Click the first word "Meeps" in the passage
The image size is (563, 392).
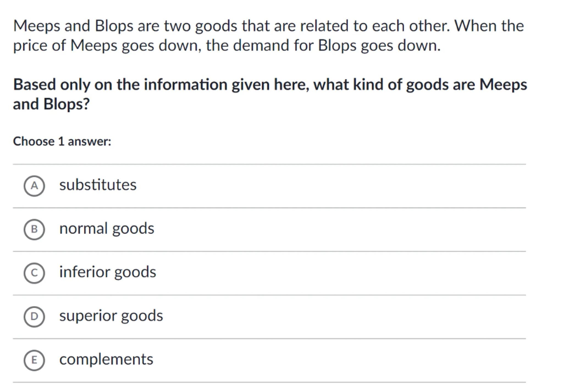37,26
